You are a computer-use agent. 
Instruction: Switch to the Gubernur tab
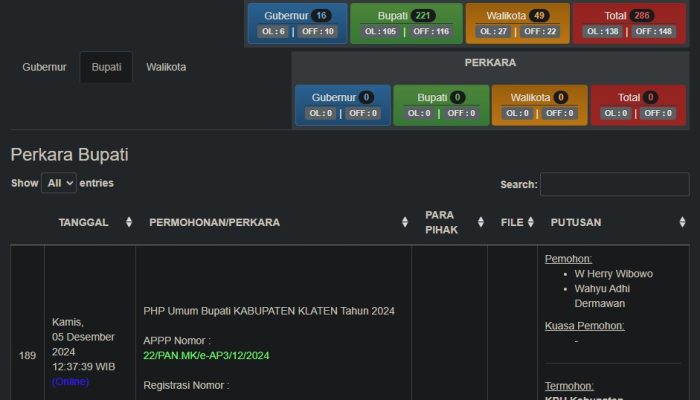tap(44, 67)
